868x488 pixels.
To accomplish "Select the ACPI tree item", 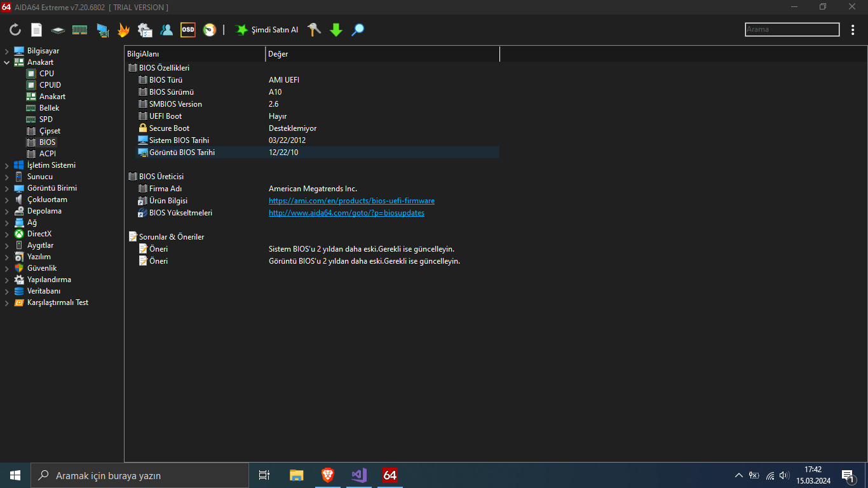I will (x=48, y=154).
